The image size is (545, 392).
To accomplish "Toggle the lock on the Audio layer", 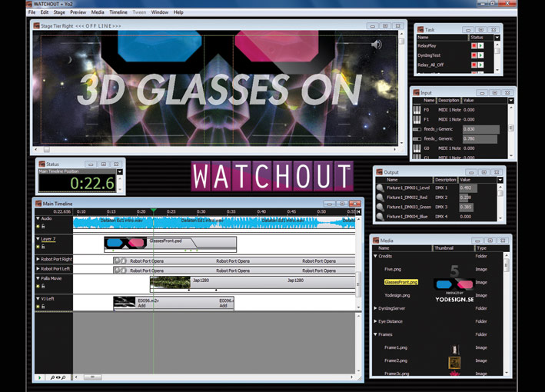I will pos(43,227).
